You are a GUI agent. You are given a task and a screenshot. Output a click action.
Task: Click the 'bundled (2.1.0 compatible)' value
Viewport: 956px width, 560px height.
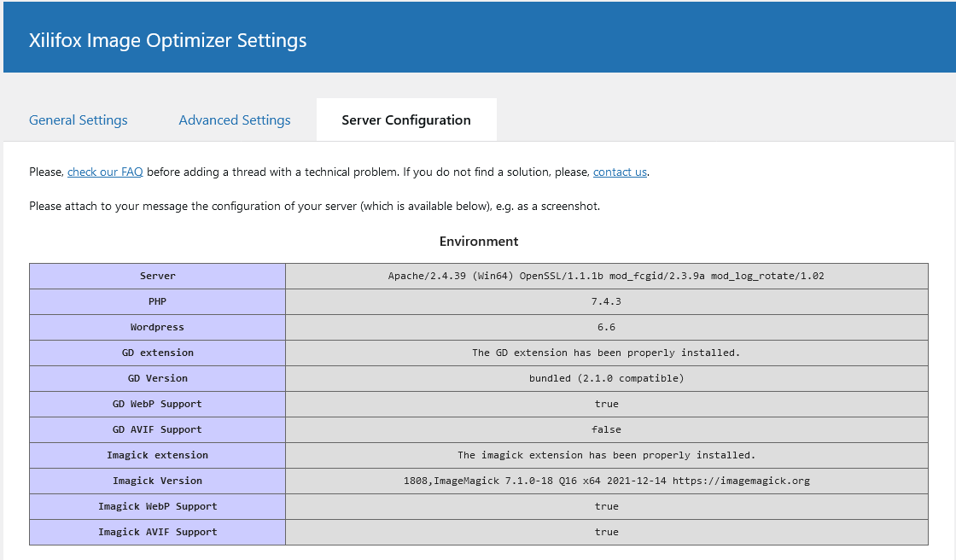pyautogui.click(x=606, y=379)
